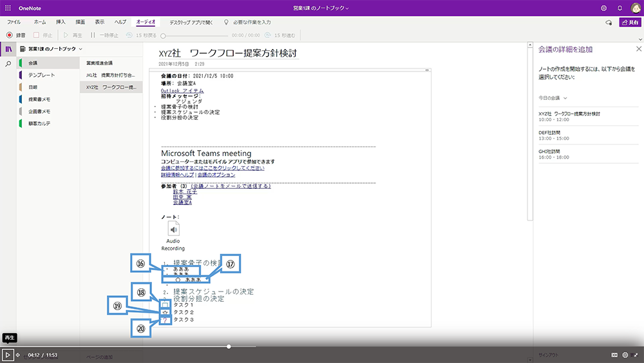Click the Audio Recording file icon
This screenshot has height=363, width=644.
173,229
